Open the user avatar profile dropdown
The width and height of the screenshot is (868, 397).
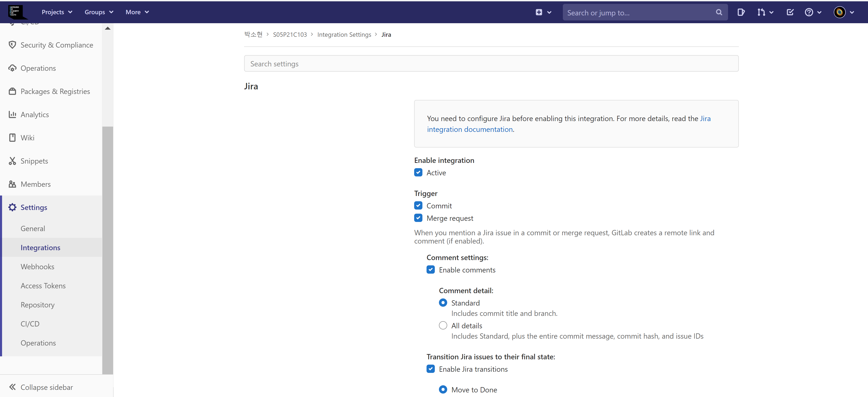844,12
